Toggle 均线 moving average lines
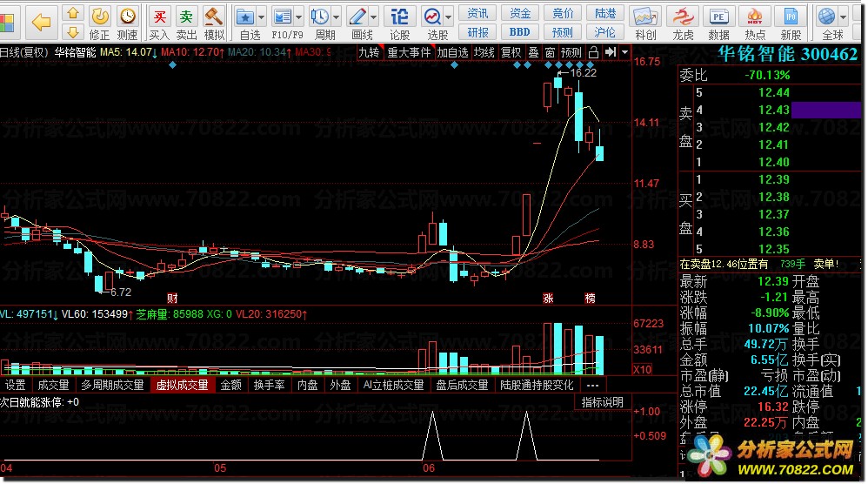 coord(484,52)
